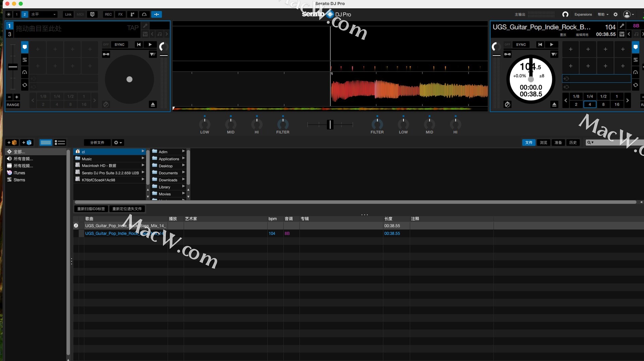Add a new crate with the orange box icon
This screenshot has width=644, height=361.
click(x=12, y=143)
